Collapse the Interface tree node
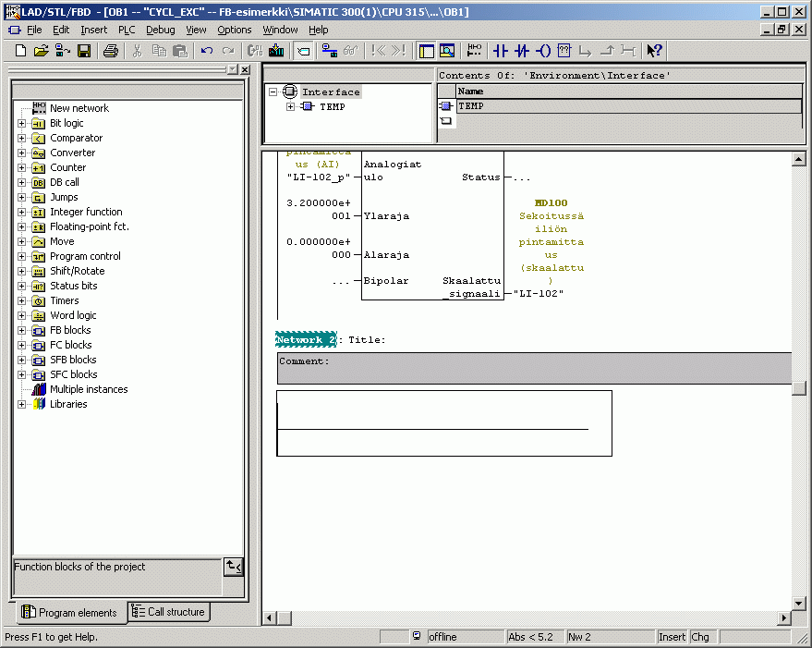This screenshot has width=812, height=648. (x=273, y=92)
